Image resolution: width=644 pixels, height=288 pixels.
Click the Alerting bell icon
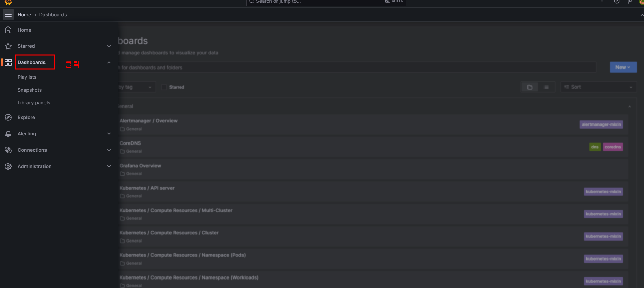[x=8, y=134]
